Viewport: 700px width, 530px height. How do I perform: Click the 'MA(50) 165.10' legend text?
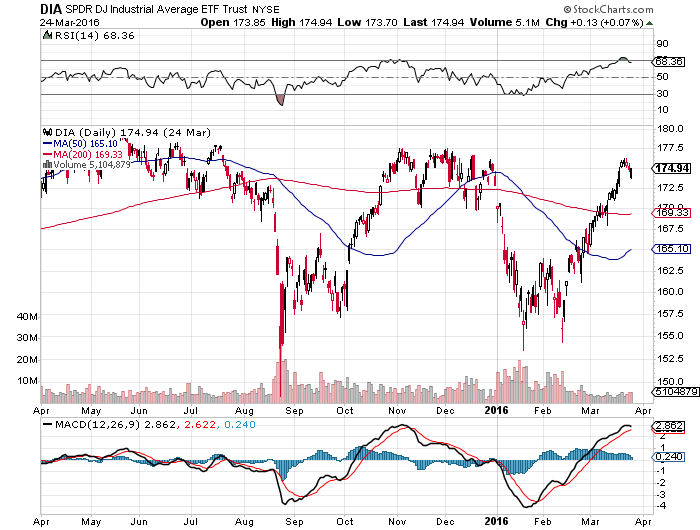pos(86,143)
